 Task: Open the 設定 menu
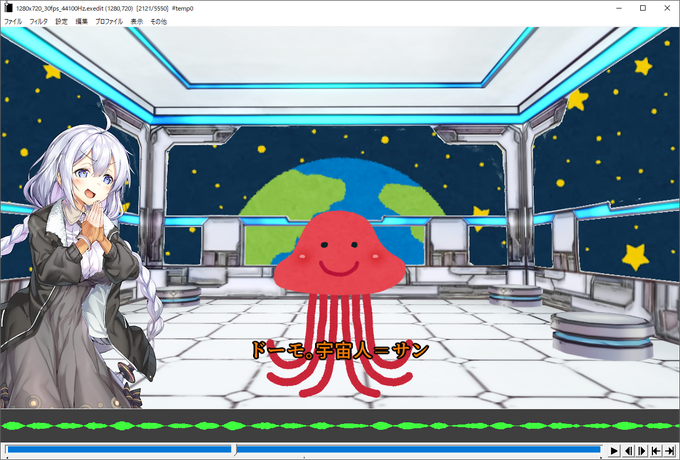62,21
